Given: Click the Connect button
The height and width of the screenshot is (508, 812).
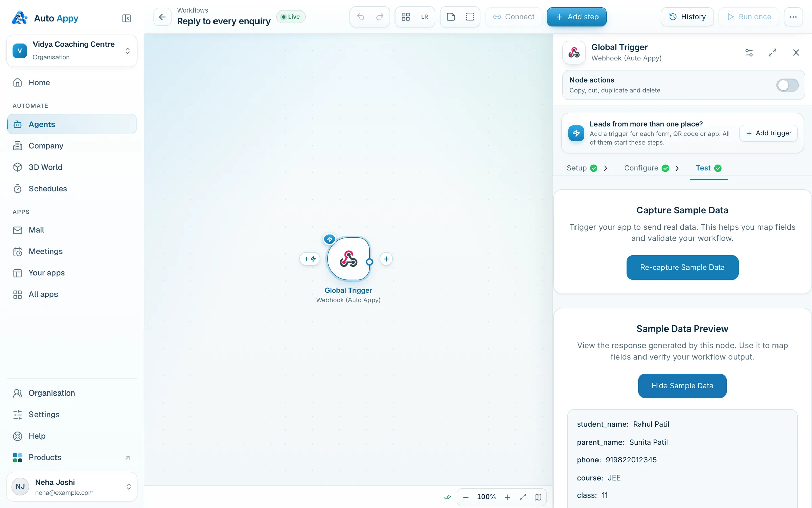Looking at the screenshot, I should pyautogui.click(x=514, y=17).
